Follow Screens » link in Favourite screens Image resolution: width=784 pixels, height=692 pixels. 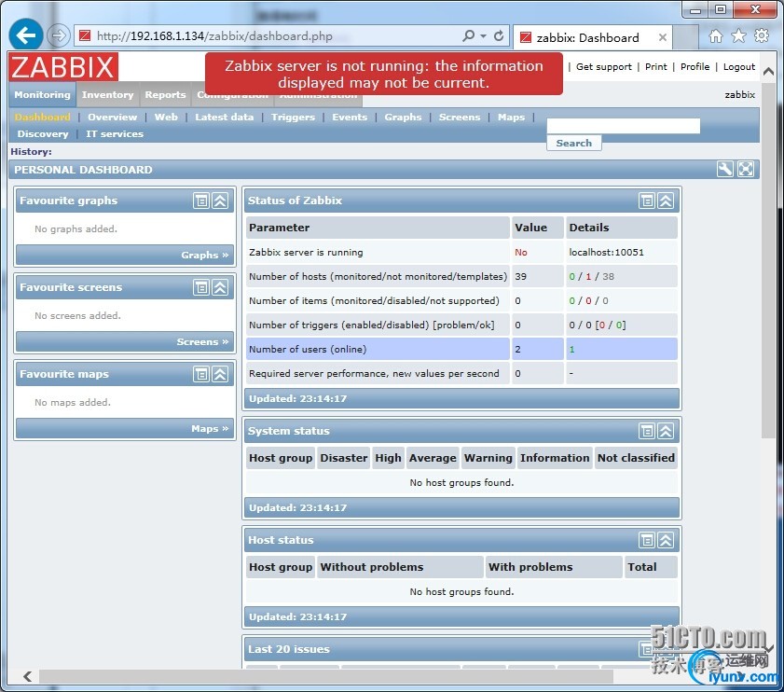(x=202, y=341)
